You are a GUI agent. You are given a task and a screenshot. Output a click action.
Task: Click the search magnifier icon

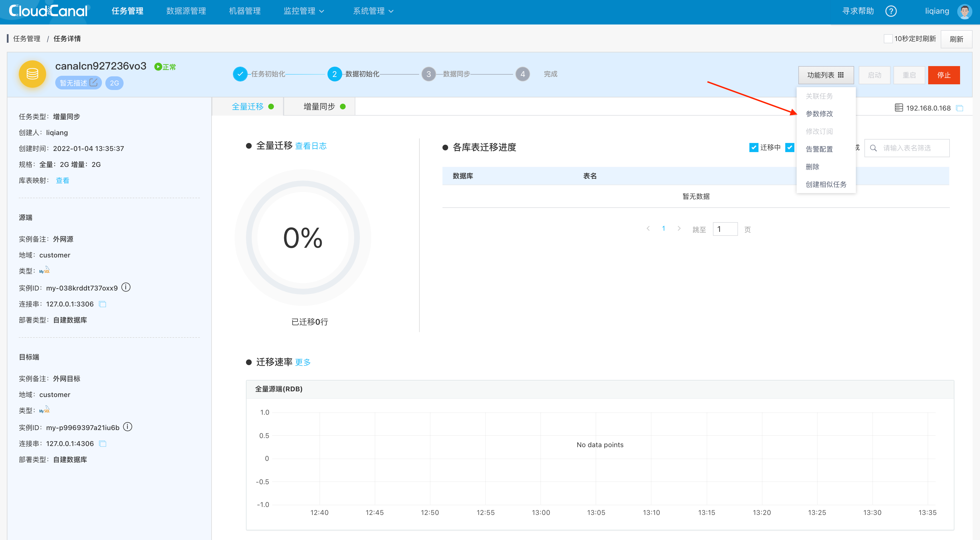[x=874, y=148]
